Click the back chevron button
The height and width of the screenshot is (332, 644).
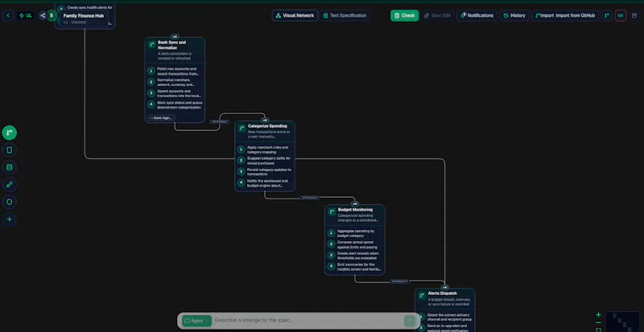click(x=8, y=15)
